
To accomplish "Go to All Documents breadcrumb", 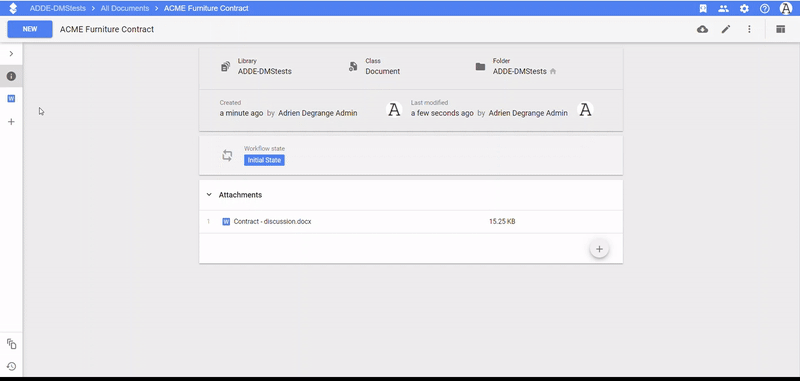I will 125,8.
